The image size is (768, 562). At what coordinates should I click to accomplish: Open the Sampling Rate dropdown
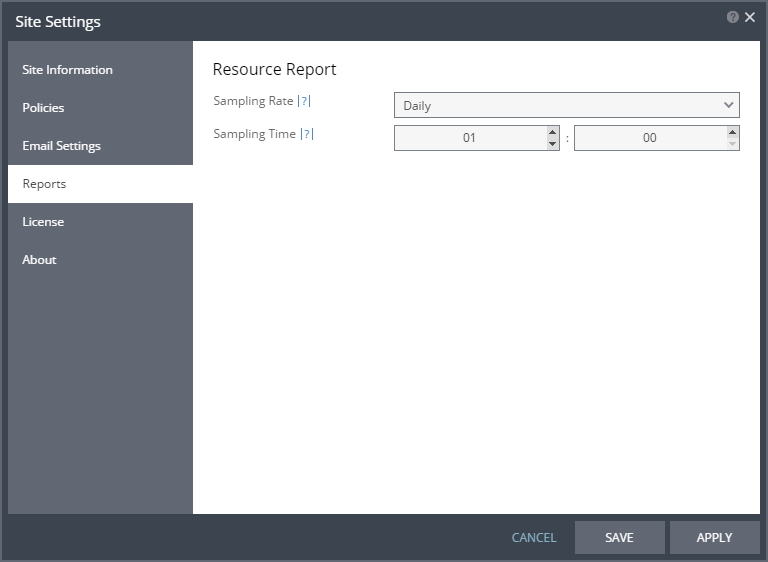(567, 105)
